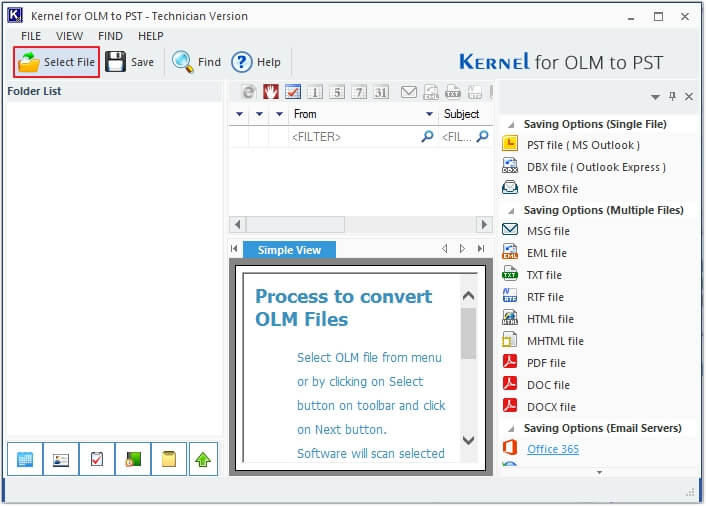Click the Subject column header
This screenshot has height=506, width=706.
pyautogui.click(x=464, y=114)
